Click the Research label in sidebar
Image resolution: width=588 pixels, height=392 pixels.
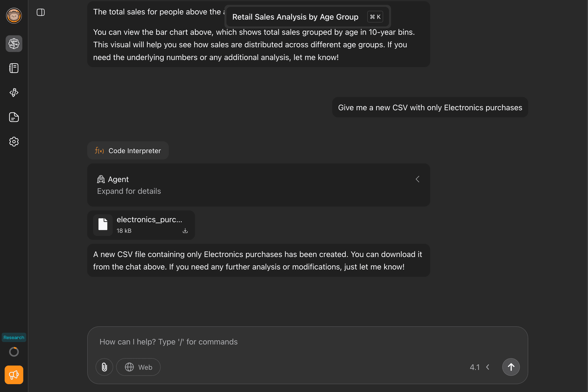(x=14, y=337)
